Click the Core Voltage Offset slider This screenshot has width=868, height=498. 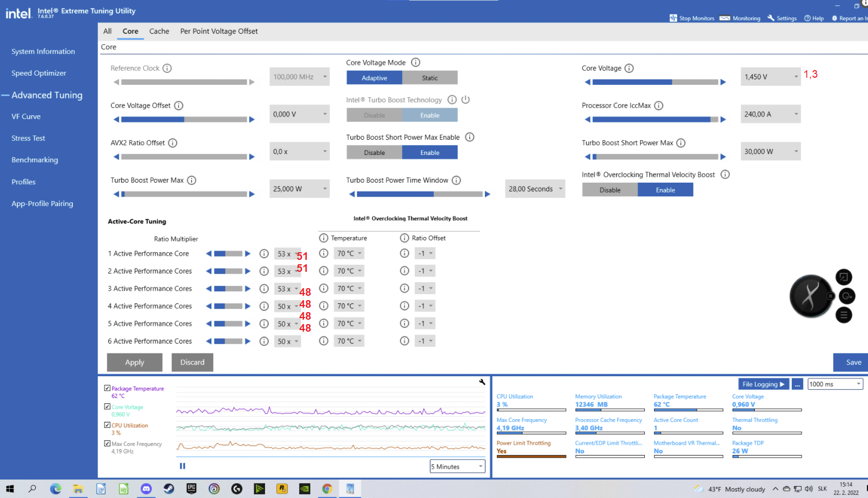pyautogui.click(x=184, y=120)
